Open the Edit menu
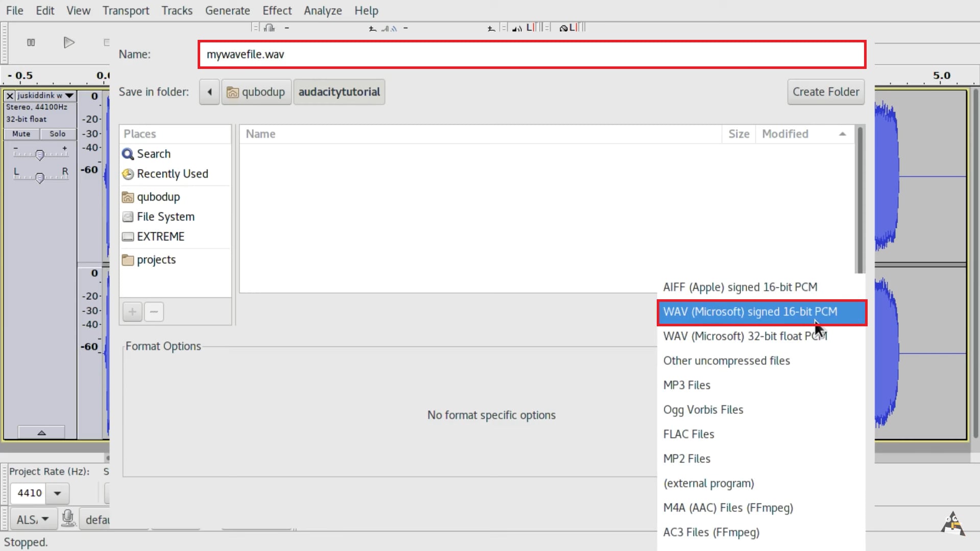 45,10
